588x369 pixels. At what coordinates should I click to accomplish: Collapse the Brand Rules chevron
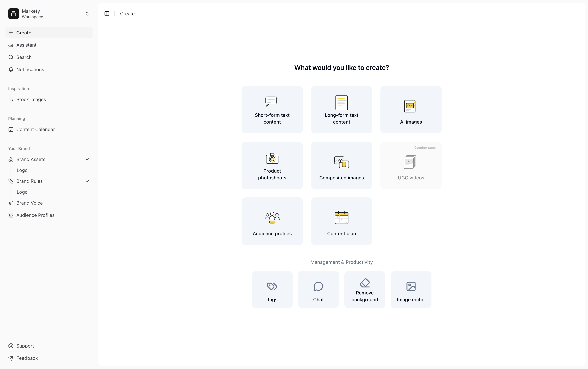87,181
